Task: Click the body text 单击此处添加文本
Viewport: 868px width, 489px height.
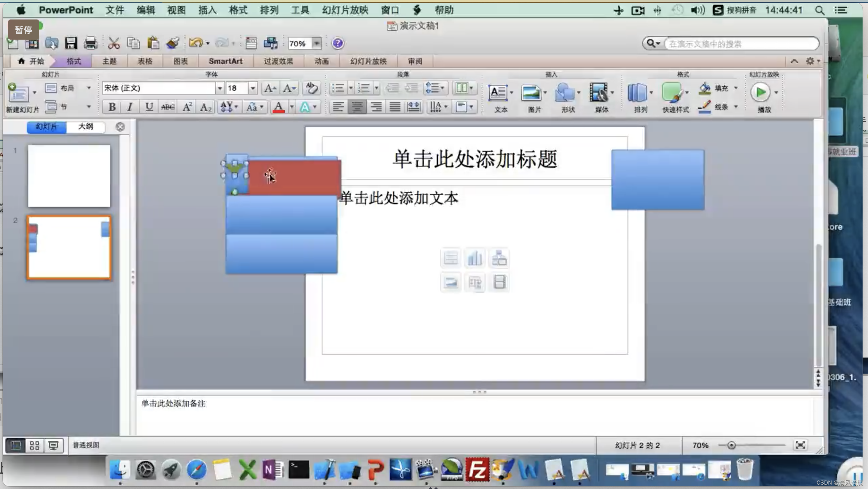Action: [x=399, y=198]
